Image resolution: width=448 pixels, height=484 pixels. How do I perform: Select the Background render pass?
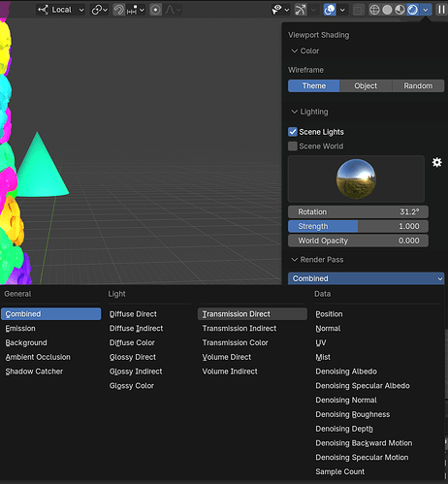51,342
